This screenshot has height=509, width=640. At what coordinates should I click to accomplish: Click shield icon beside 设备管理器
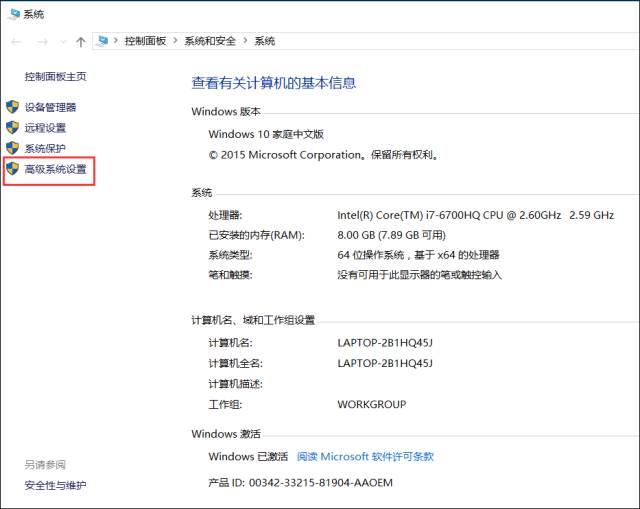13,107
